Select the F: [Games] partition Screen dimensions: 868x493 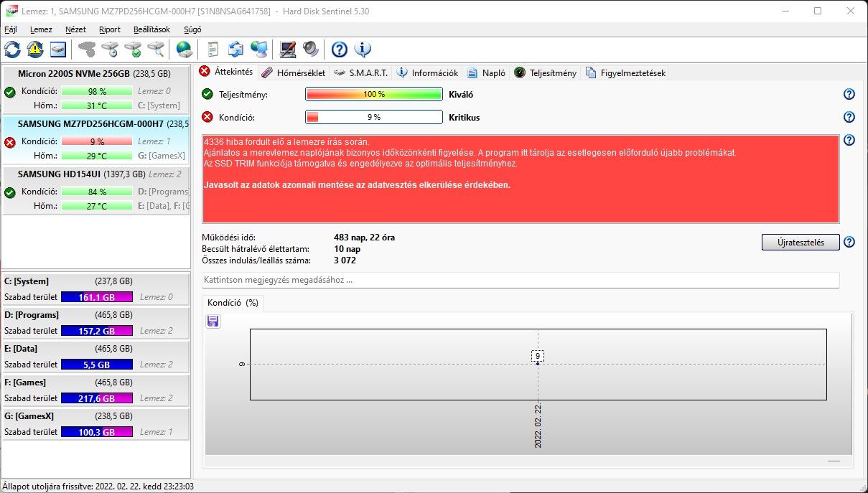tap(95, 390)
